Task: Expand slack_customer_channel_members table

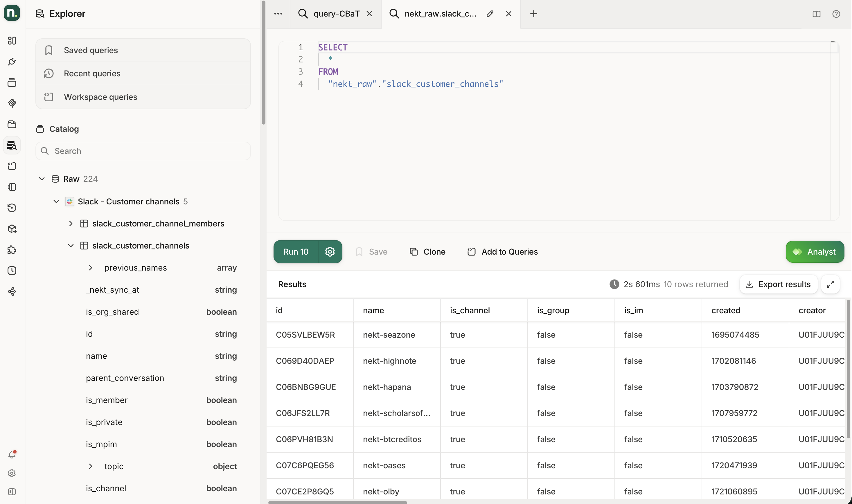Action: pos(71,224)
